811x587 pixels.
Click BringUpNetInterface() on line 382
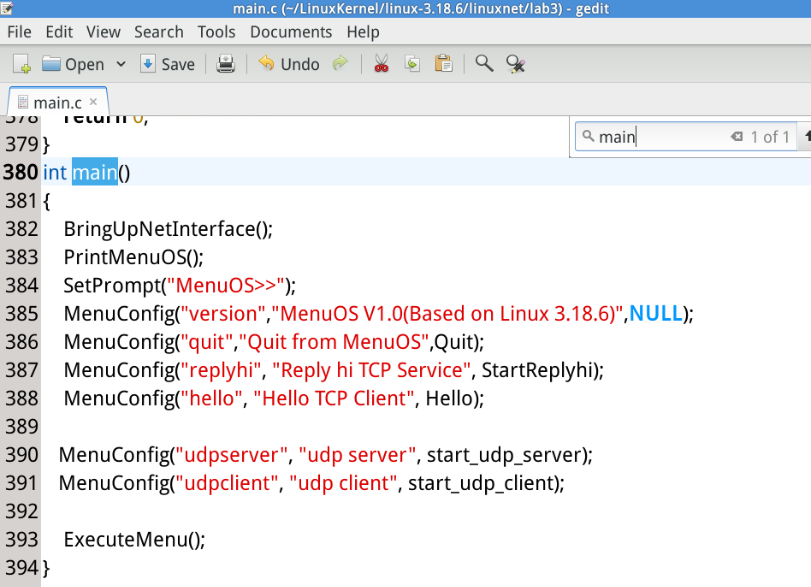point(168,229)
